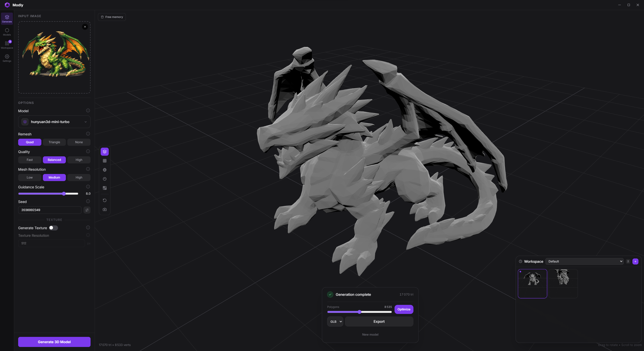The image size is (644, 351).
Task: Open the Models tab in sidebar
Action: 7,32
